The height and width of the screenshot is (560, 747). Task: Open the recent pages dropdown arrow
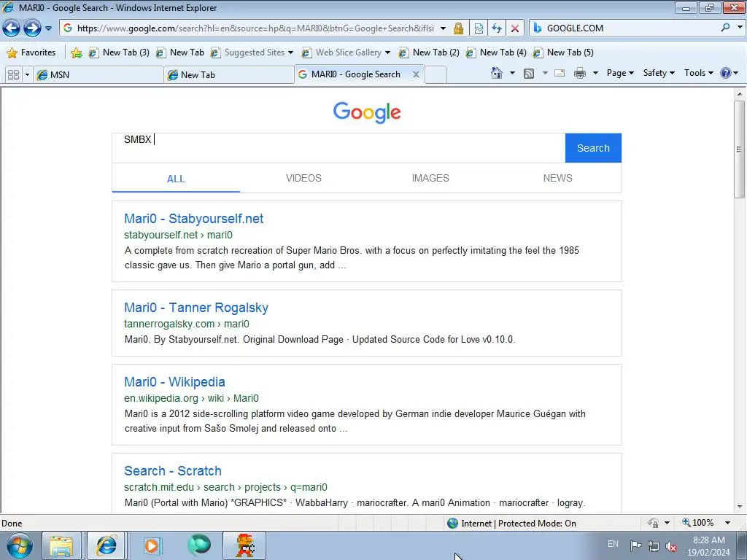pyautogui.click(x=48, y=28)
